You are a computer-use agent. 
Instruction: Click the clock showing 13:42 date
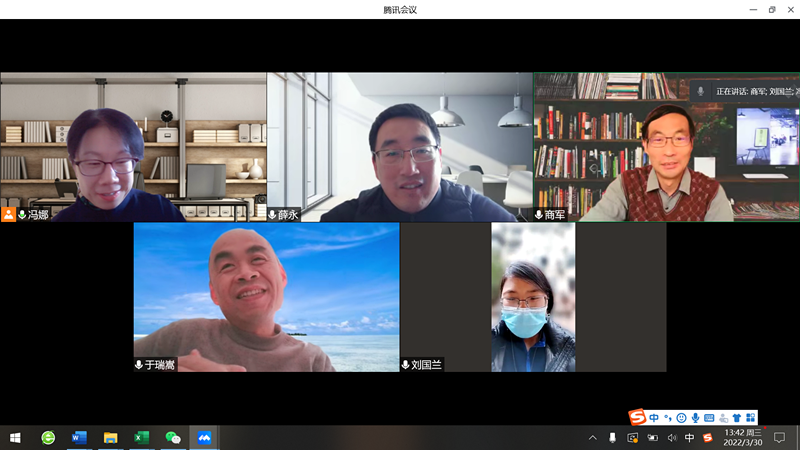click(742, 438)
